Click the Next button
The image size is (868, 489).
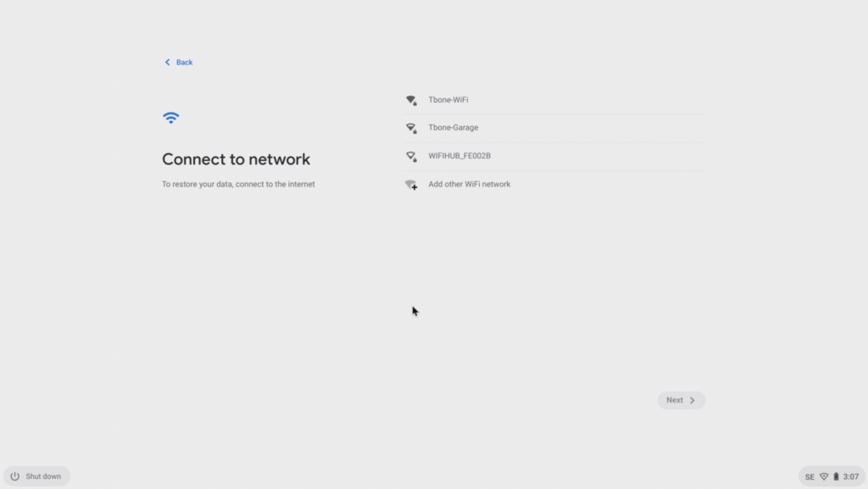[681, 401]
